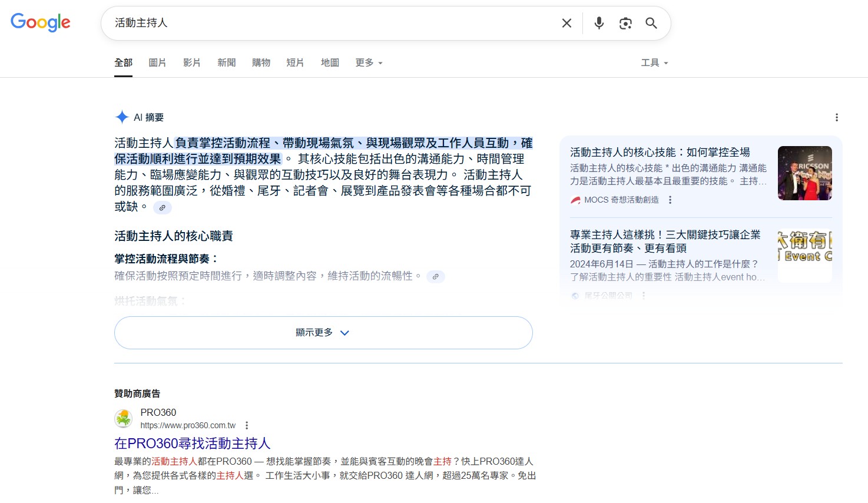Select the 新聞 tab
Viewport: 868px width, 503px height.
click(226, 62)
